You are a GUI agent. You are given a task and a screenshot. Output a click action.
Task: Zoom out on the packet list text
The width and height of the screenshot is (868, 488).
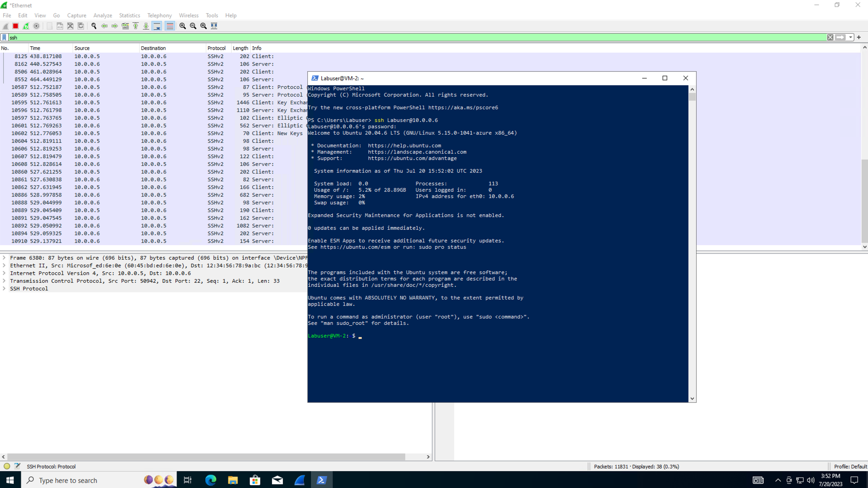(192, 26)
